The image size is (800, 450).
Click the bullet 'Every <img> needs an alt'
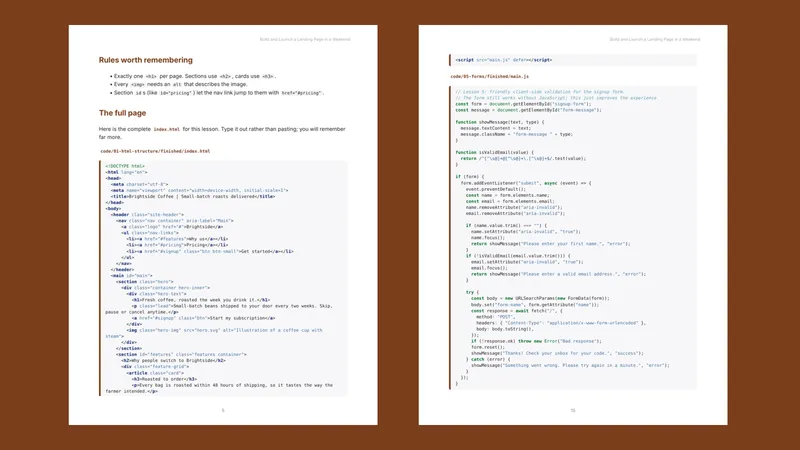click(x=181, y=84)
